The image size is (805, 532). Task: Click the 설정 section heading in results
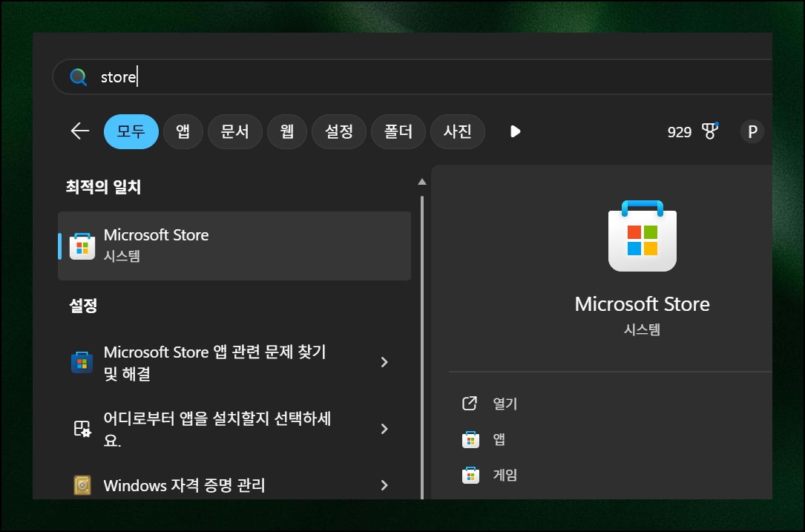pyautogui.click(x=83, y=306)
